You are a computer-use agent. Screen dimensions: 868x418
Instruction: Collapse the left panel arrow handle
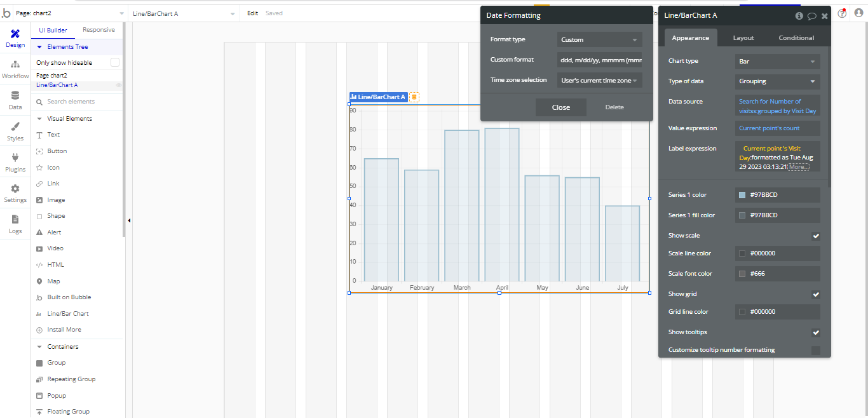(x=129, y=220)
